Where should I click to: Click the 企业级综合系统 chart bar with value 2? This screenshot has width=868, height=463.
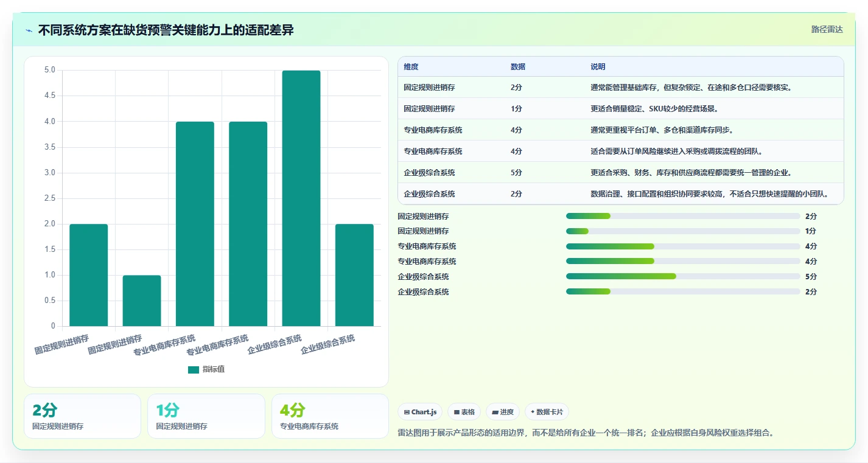coord(354,275)
